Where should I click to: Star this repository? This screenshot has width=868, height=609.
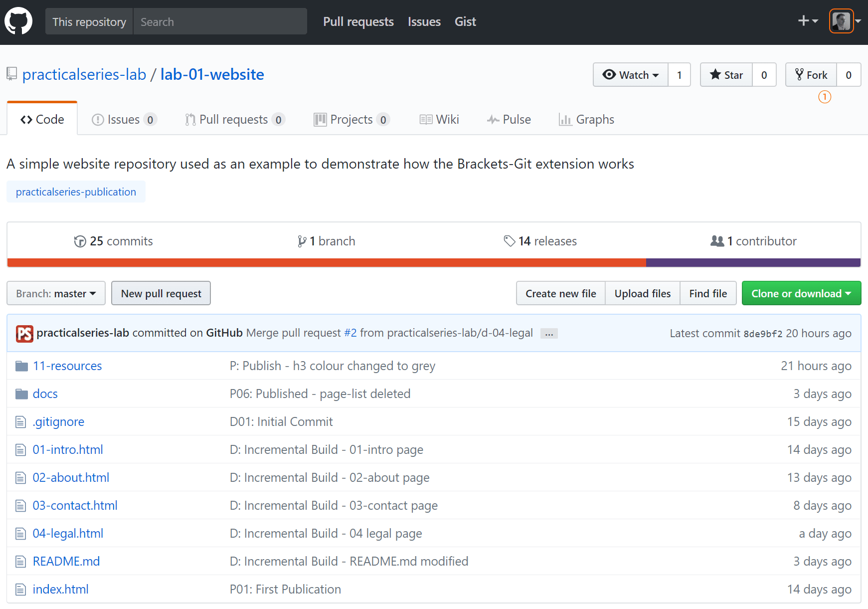tap(726, 75)
